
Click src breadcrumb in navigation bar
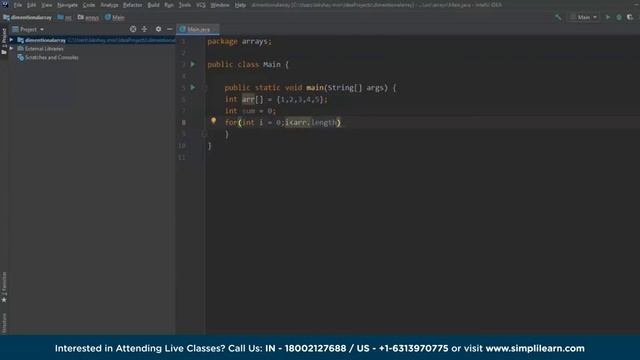point(65,18)
